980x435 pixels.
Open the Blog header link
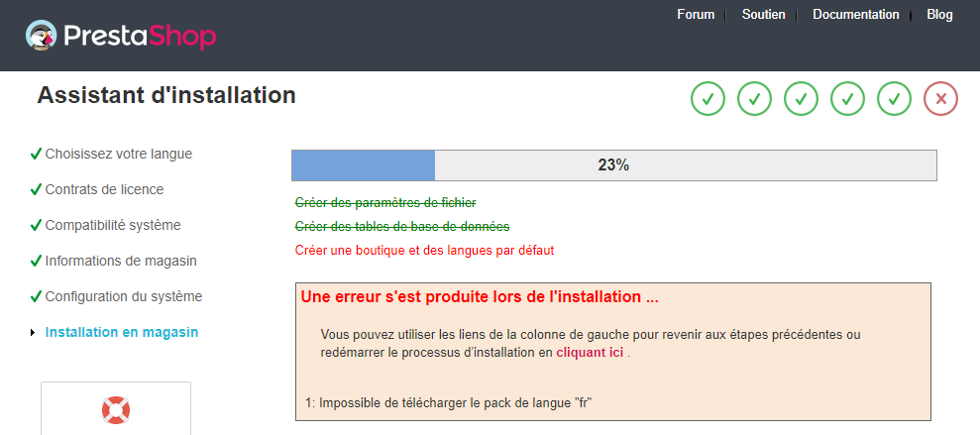tap(940, 15)
